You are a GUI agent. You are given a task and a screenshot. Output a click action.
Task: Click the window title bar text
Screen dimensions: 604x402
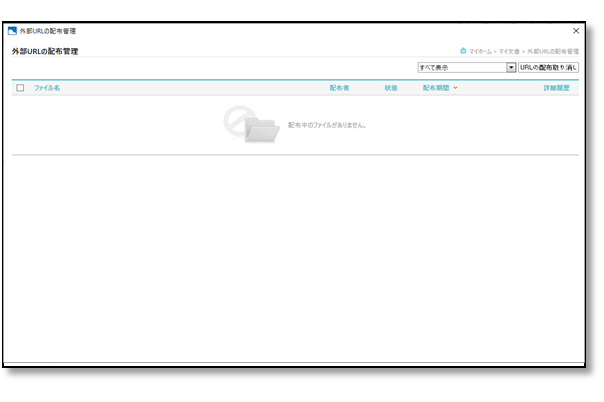[x=48, y=31]
